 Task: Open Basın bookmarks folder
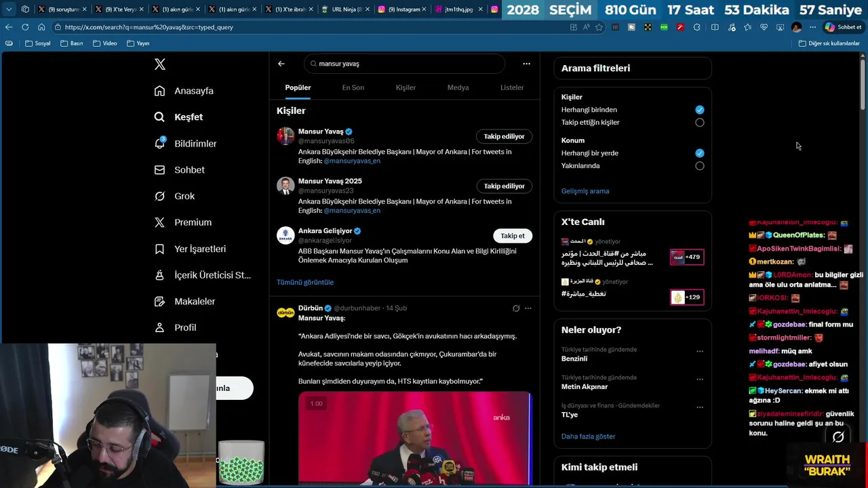click(x=71, y=43)
